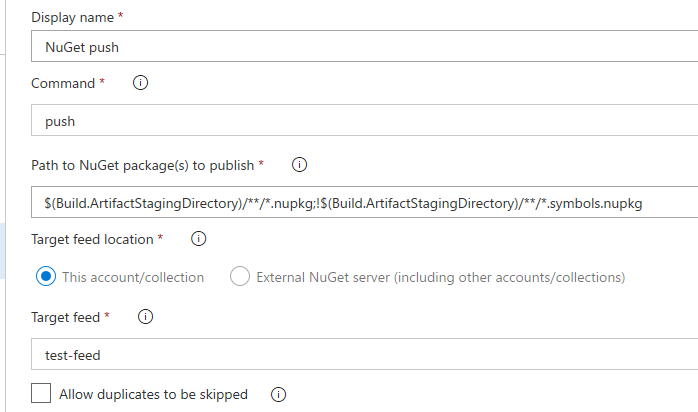Click the Target feed label text
Image resolution: width=698 pixels, height=412 pixels.
point(65,317)
